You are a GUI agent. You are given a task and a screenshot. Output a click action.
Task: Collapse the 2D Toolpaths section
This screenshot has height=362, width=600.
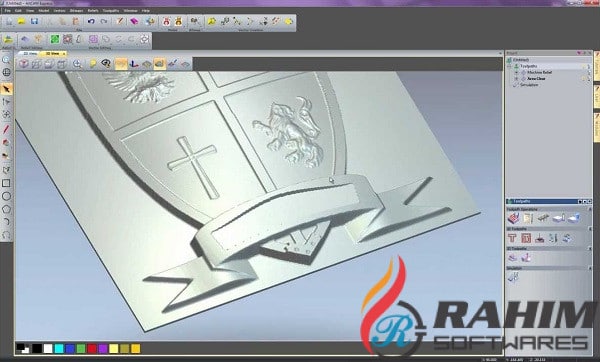(x=590, y=229)
